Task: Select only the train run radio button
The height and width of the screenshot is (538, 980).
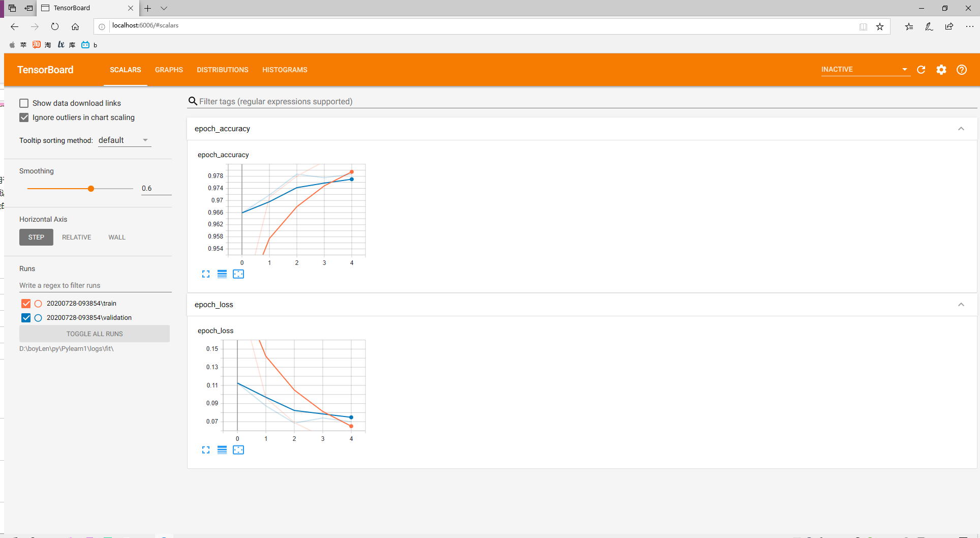Action: 38,303
